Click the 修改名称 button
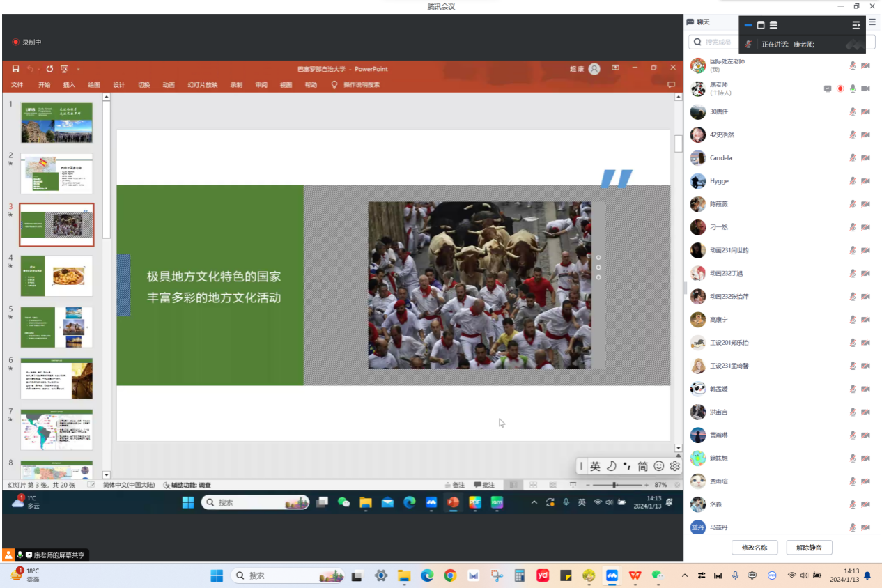This screenshot has height=588, width=882. tap(755, 548)
